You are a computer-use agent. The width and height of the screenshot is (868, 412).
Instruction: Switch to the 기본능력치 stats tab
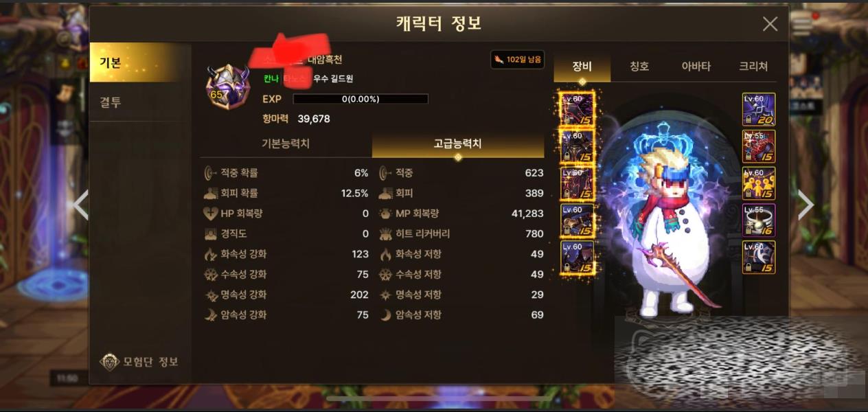(286, 144)
